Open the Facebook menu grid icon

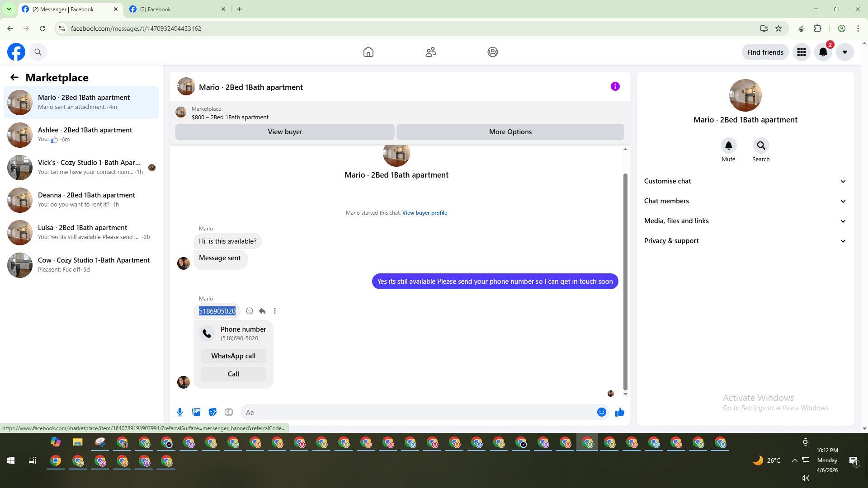coord(802,52)
